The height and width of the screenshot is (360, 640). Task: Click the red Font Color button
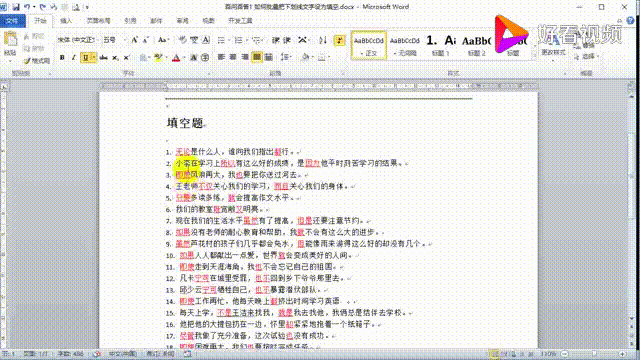(x=176, y=58)
